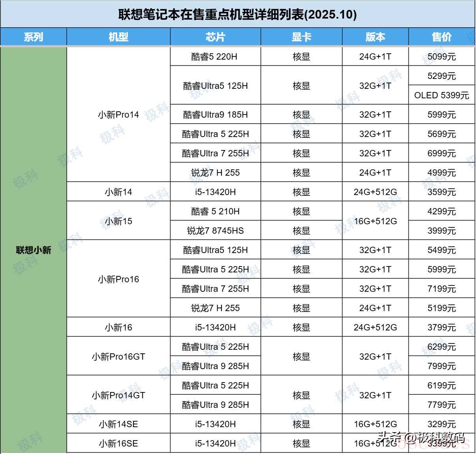Select the 系列 column header
The image size is (476, 454).
pyautogui.click(x=33, y=37)
